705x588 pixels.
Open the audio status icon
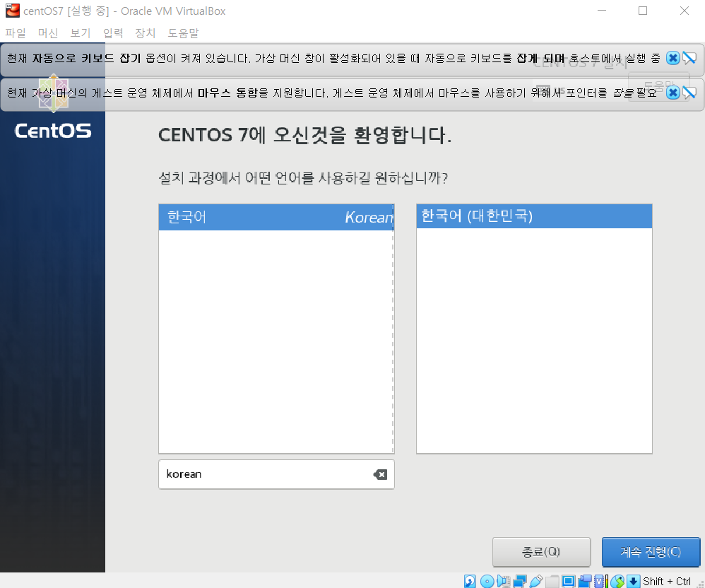click(x=504, y=581)
